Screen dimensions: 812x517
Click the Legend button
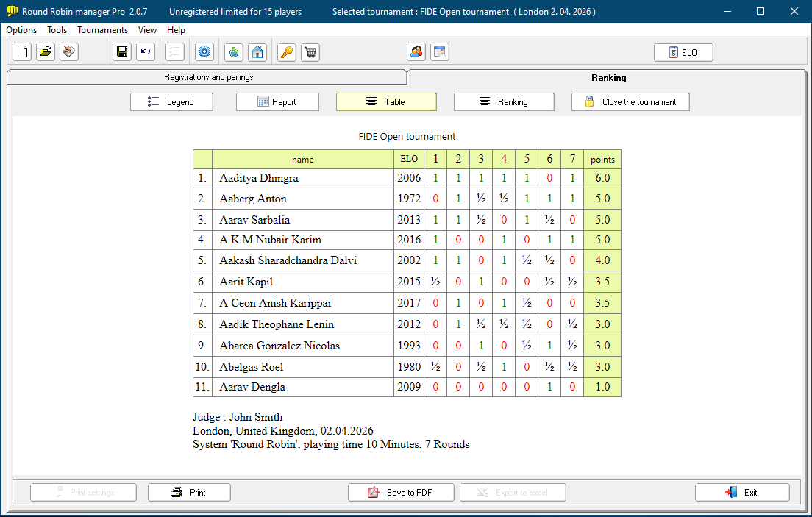pyautogui.click(x=171, y=102)
